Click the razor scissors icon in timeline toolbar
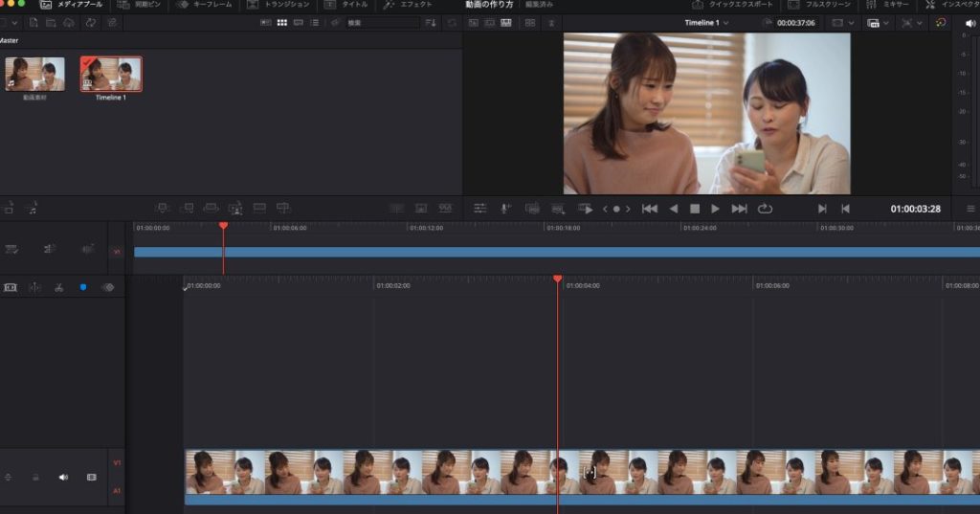 58,287
